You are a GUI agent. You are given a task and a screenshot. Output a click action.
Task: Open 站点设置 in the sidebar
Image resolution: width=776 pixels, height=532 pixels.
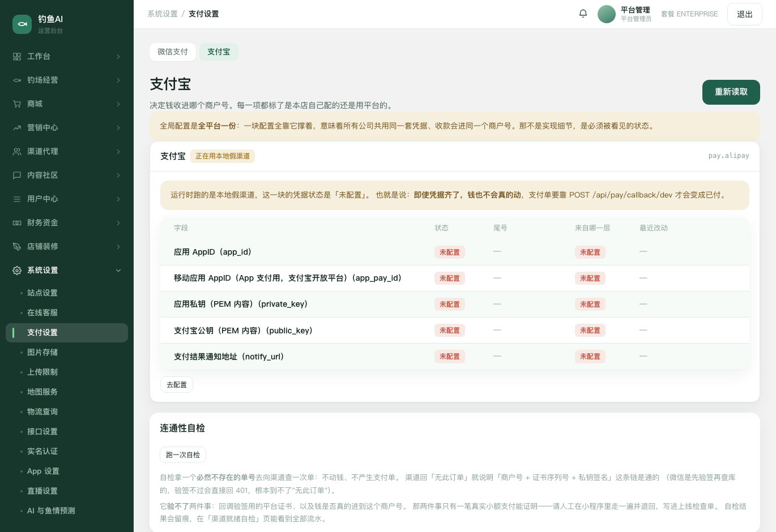[x=67, y=293]
